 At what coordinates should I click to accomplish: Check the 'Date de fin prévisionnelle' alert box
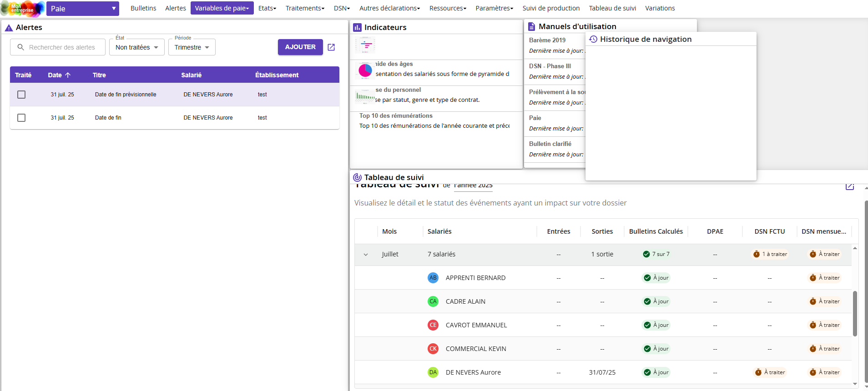(x=21, y=95)
